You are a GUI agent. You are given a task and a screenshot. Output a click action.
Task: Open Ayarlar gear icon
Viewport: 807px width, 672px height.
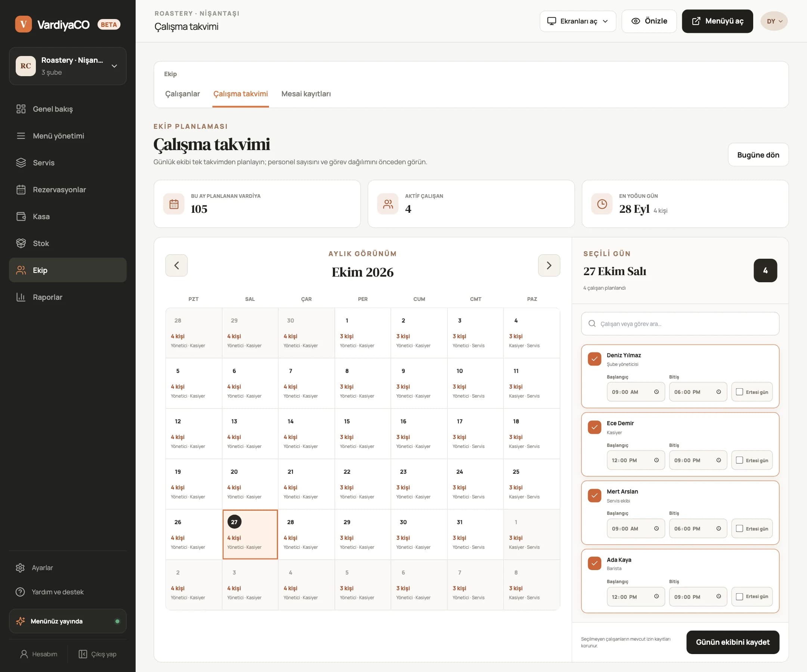(20, 567)
